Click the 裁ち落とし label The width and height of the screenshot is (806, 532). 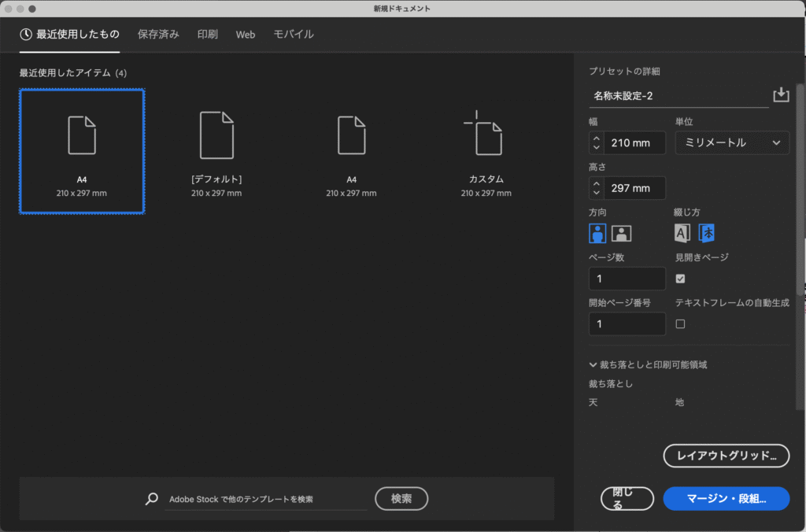(611, 383)
